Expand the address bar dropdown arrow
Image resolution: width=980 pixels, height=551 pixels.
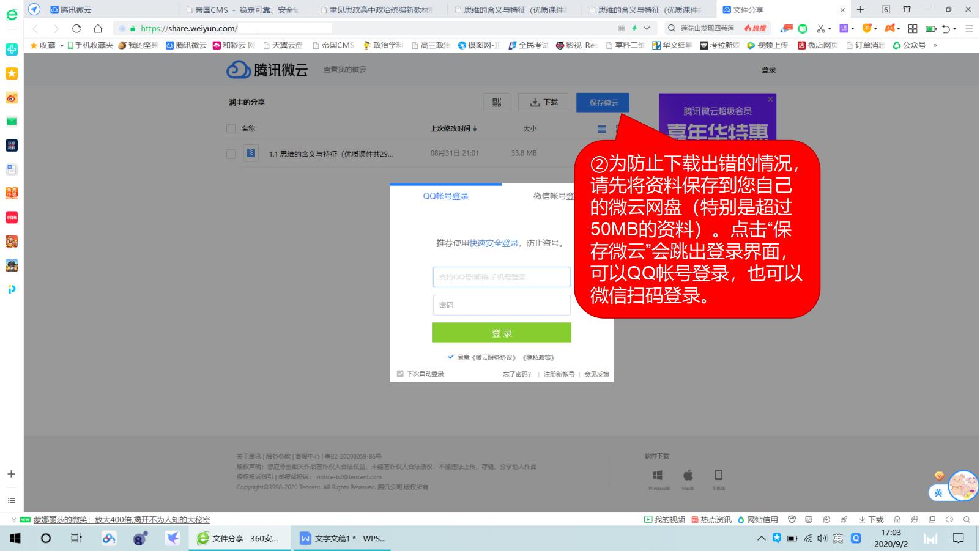coord(647,28)
